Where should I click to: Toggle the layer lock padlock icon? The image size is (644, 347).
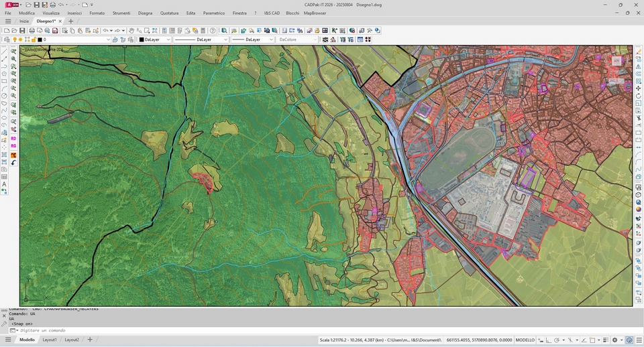(34, 40)
